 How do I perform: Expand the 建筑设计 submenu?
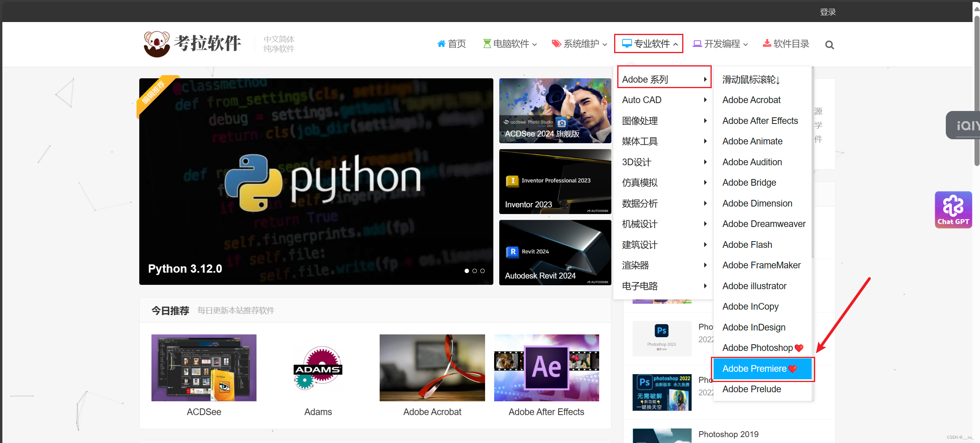tap(664, 245)
